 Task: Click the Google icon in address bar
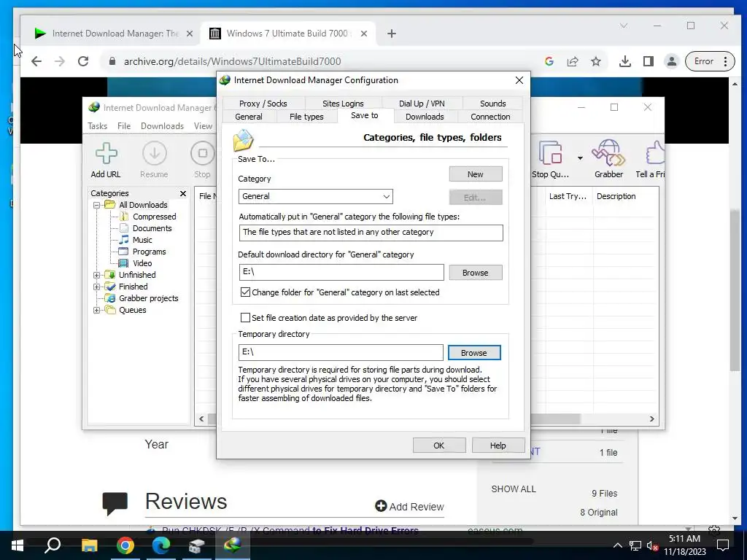coord(549,61)
